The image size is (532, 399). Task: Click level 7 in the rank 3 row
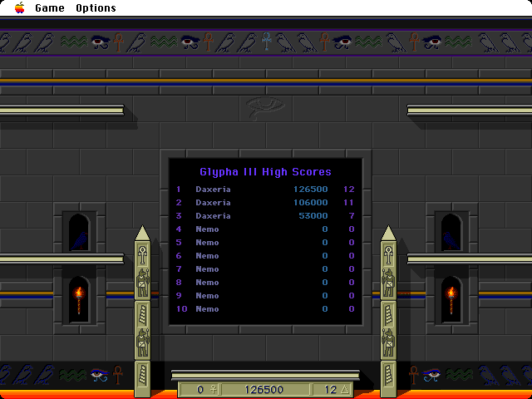(x=352, y=216)
